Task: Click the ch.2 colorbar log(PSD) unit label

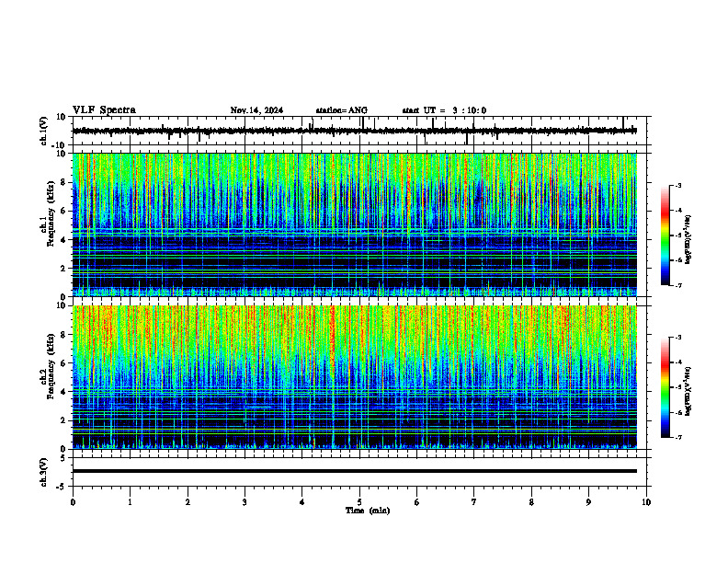Action: (688, 391)
